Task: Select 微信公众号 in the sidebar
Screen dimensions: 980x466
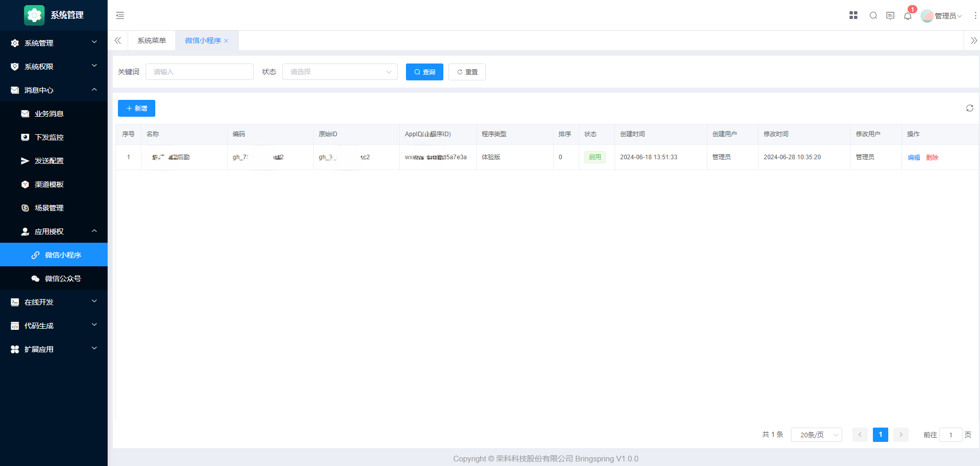Action: click(x=63, y=279)
